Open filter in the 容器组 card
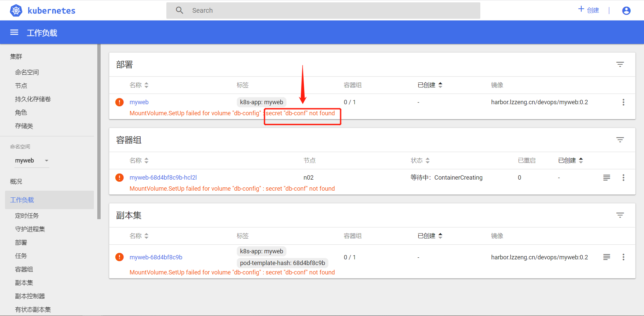The height and width of the screenshot is (316, 644). point(620,140)
